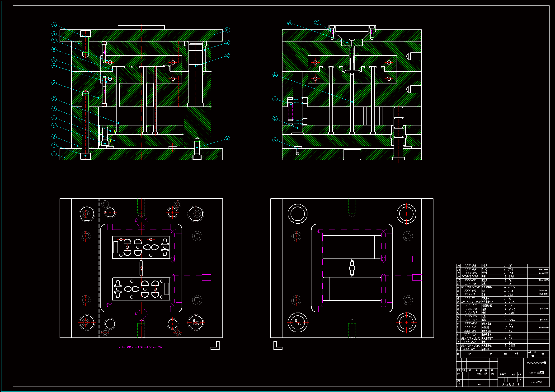
Task: Select balloon number 22 marker
Action: 275,75
